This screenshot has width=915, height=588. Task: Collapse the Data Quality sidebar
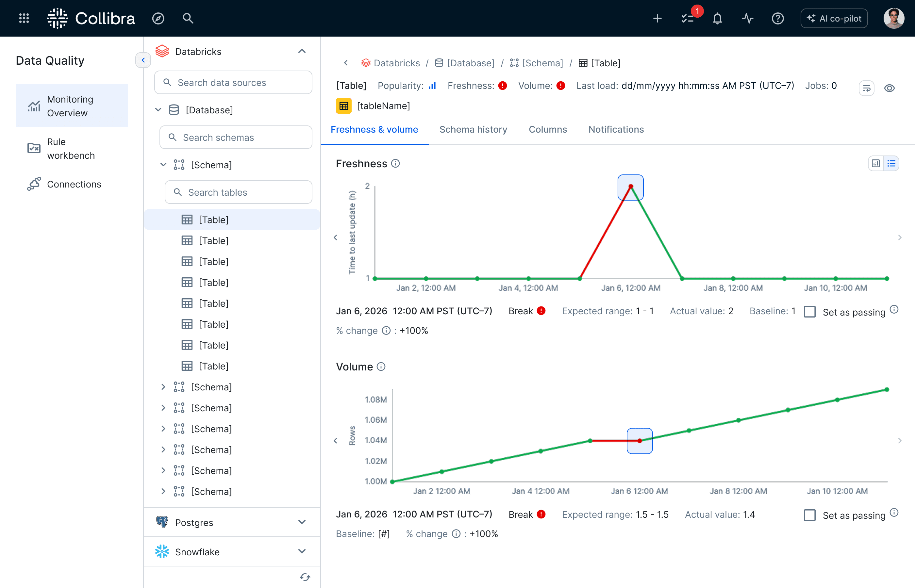pos(143,60)
